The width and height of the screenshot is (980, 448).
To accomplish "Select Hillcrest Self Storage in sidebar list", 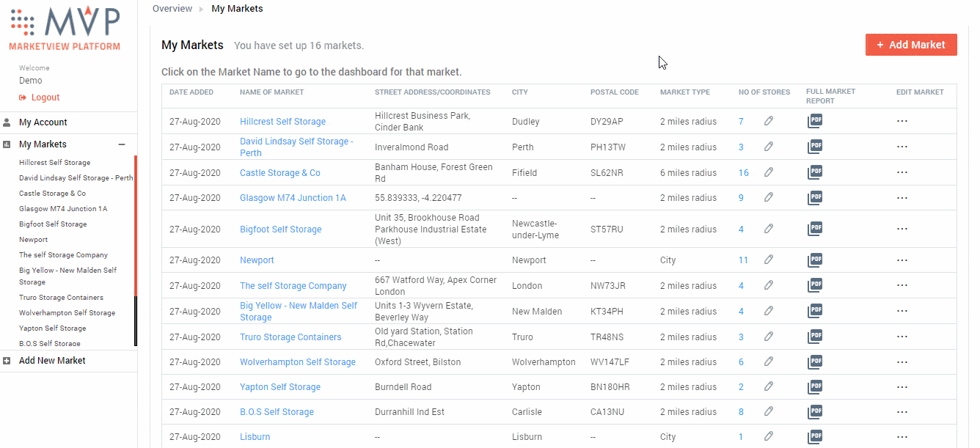I will coord(55,163).
